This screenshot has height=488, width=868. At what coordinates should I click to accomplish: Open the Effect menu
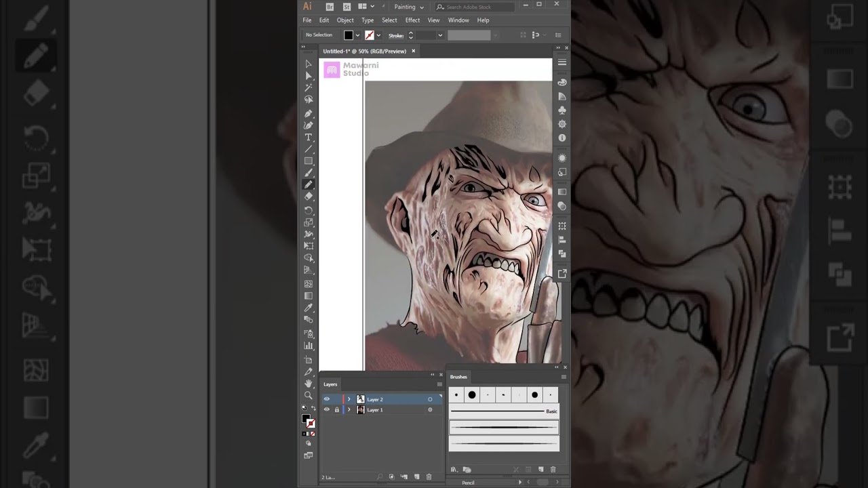412,20
